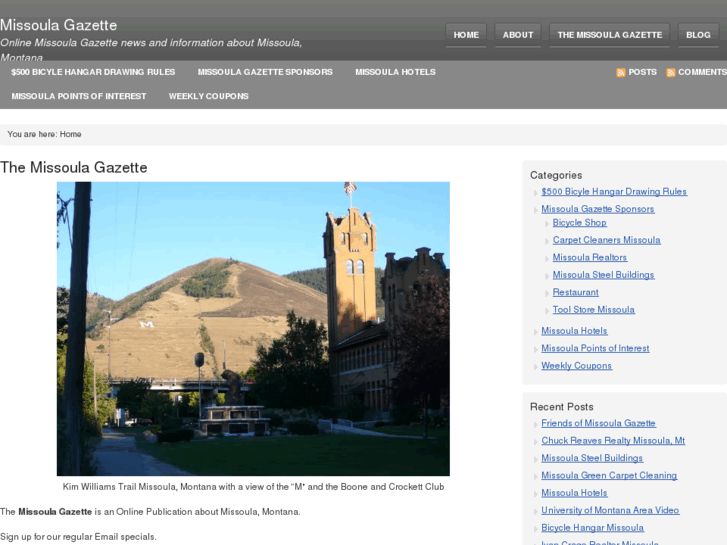Select Missoula Points of Interest menu item
Image resolution: width=727 pixels, height=545 pixels.
pos(79,96)
